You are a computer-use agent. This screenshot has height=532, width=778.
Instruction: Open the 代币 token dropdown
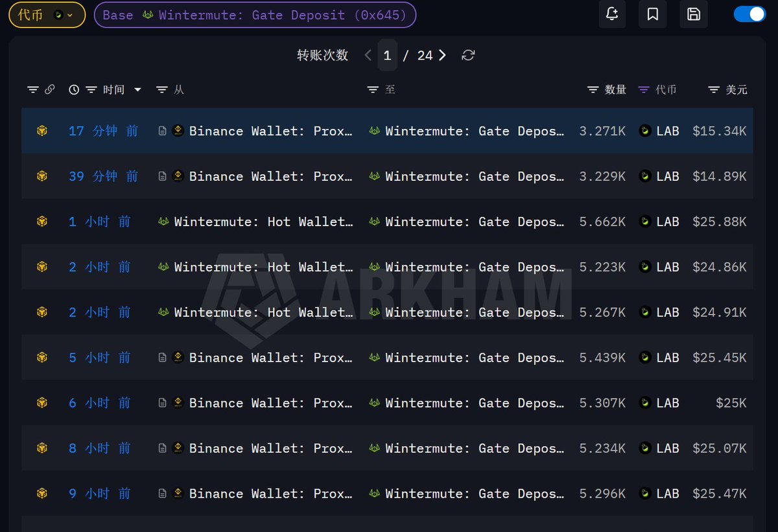pos(47,15)
